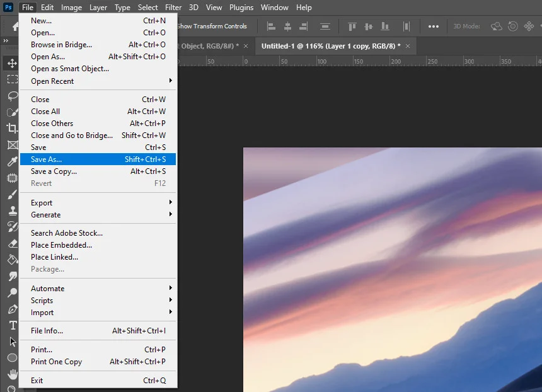This screenshot has width=542, height=392.
Task: Open the three-dots more options button
Action: [x=434, y=26]
